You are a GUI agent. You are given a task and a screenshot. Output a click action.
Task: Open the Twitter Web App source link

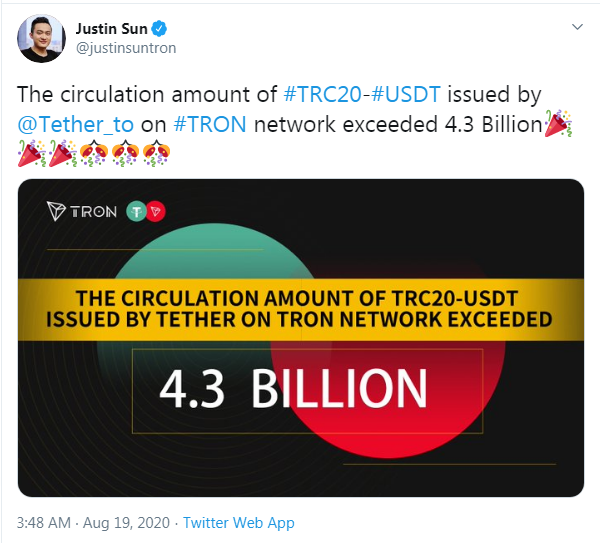point(239,523)
